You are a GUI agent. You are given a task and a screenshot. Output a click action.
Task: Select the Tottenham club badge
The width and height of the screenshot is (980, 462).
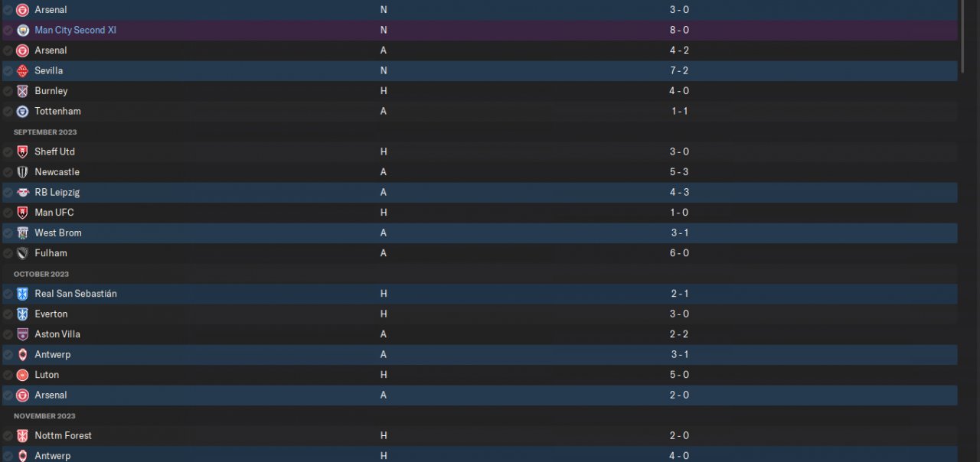coord(23,112)
